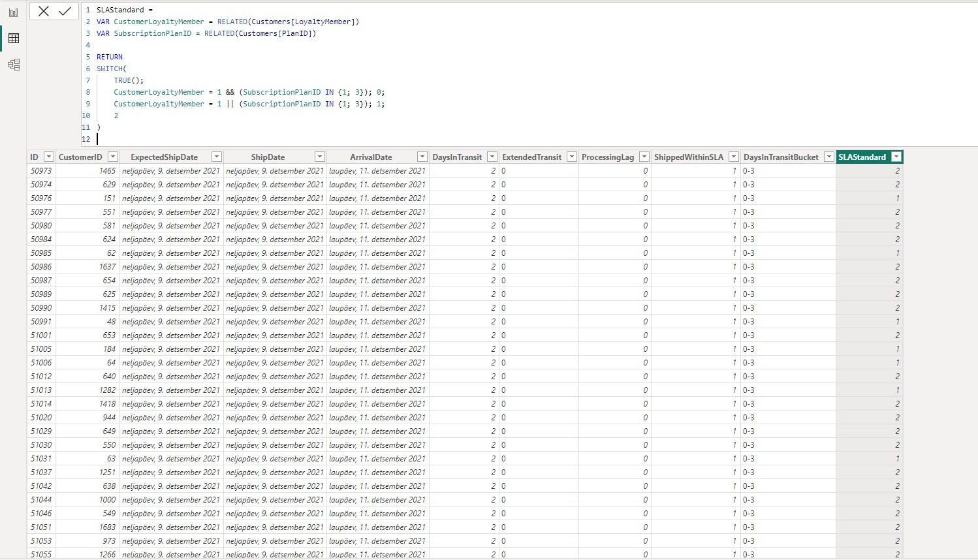Open SLAStandard column filter dropdown
Viewport: 978px width, 560px height.
896,157
